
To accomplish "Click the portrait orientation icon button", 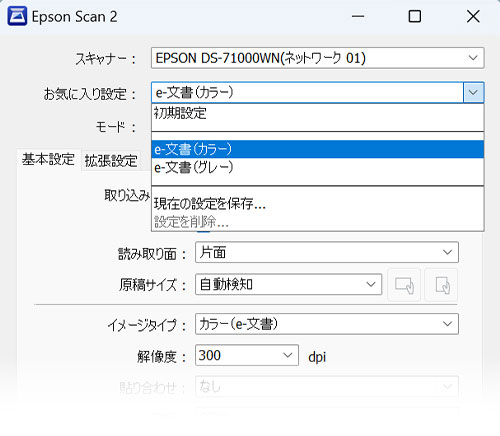I will pyautogui.click(x=442, y=285).
